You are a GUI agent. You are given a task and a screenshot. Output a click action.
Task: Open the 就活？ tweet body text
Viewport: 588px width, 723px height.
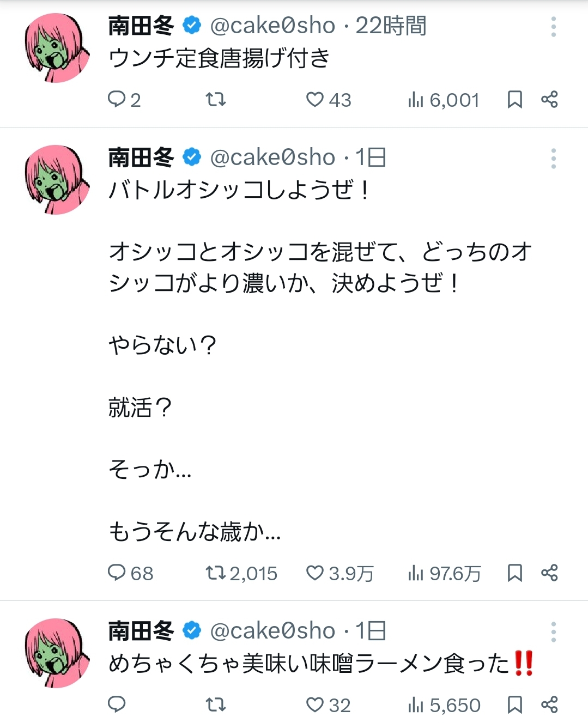tap(140, 408)
